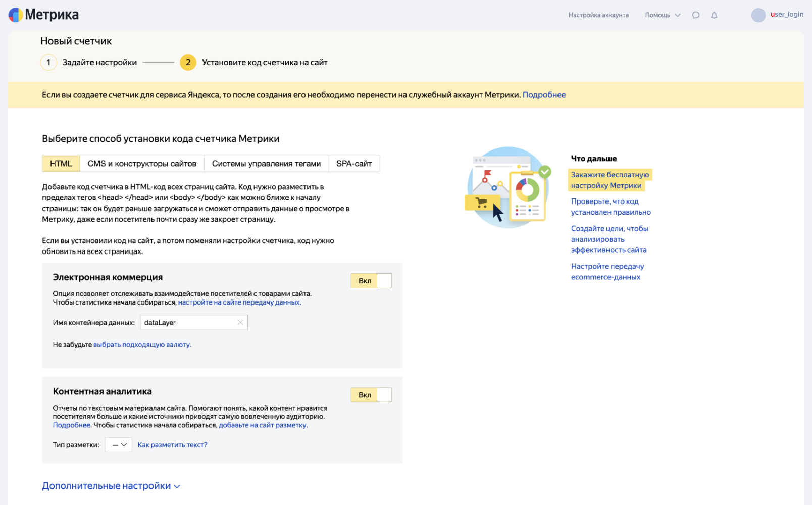
Task: Click the user avatar circle
Action: click(758, 15)
